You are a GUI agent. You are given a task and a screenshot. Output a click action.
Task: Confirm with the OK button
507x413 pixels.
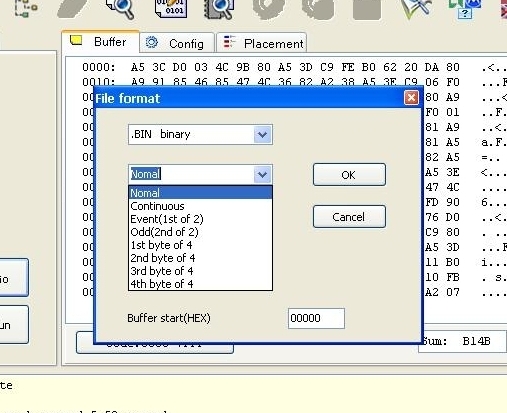point(349,175)
